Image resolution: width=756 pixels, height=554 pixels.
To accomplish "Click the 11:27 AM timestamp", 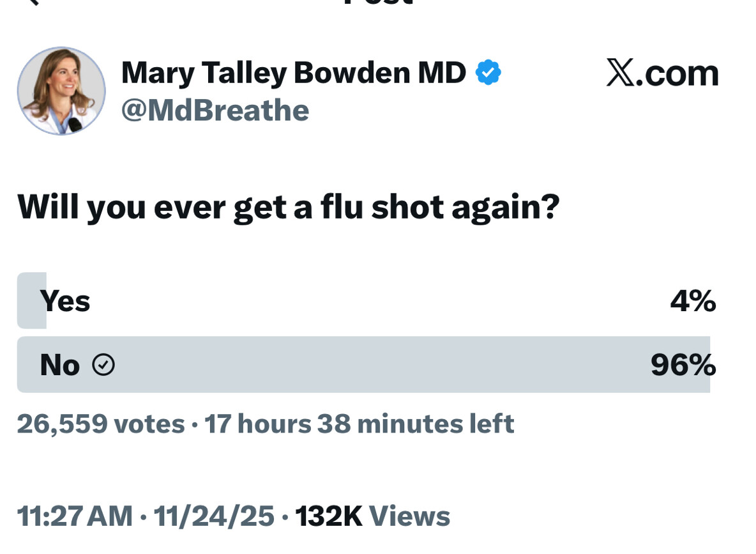I will click(75, 516).
